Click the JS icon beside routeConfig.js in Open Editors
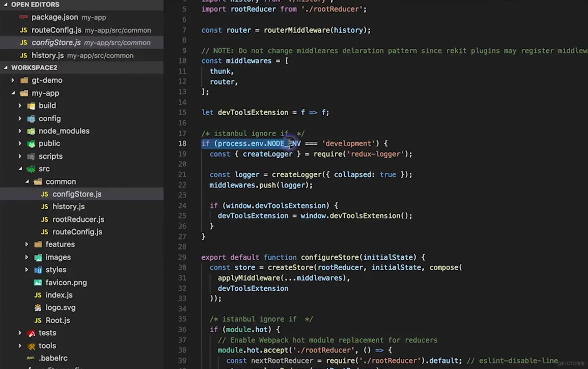This screenshot has width=588, height=369. pyautogui.click(x=23, y=30)
